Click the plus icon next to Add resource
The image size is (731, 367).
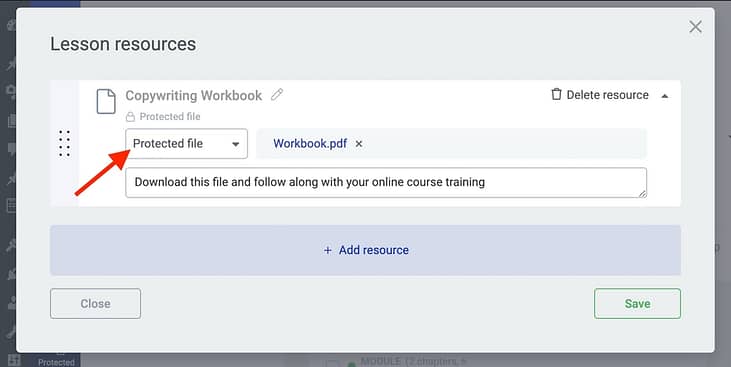pyautogui.click(x=328, y=250)
